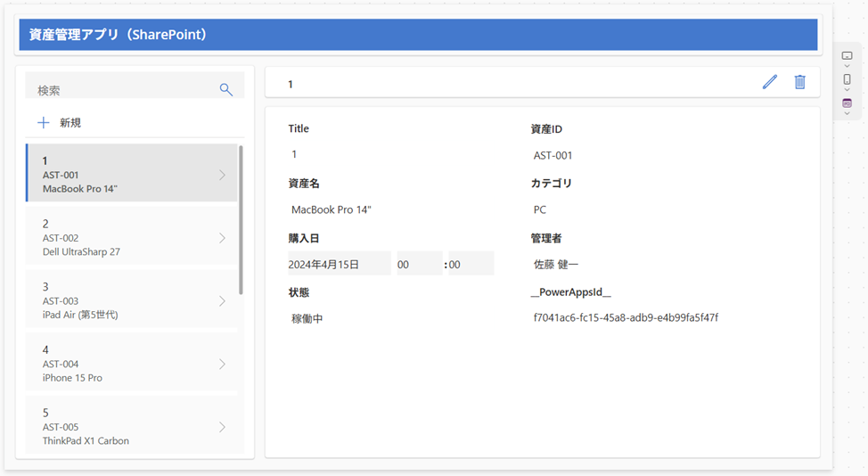This screenshot has height=476, width=868.
Task: Select the MacBook Pro 14" list entry
Action: 132,173
